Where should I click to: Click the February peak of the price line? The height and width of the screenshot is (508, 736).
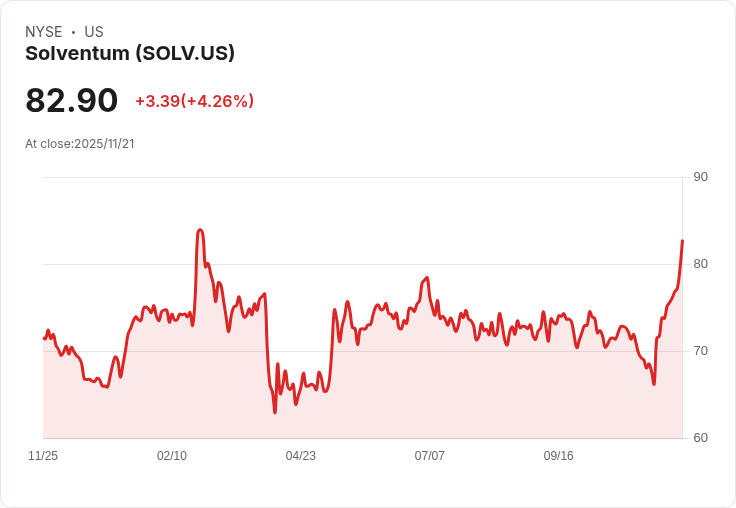tap(200, 230)
